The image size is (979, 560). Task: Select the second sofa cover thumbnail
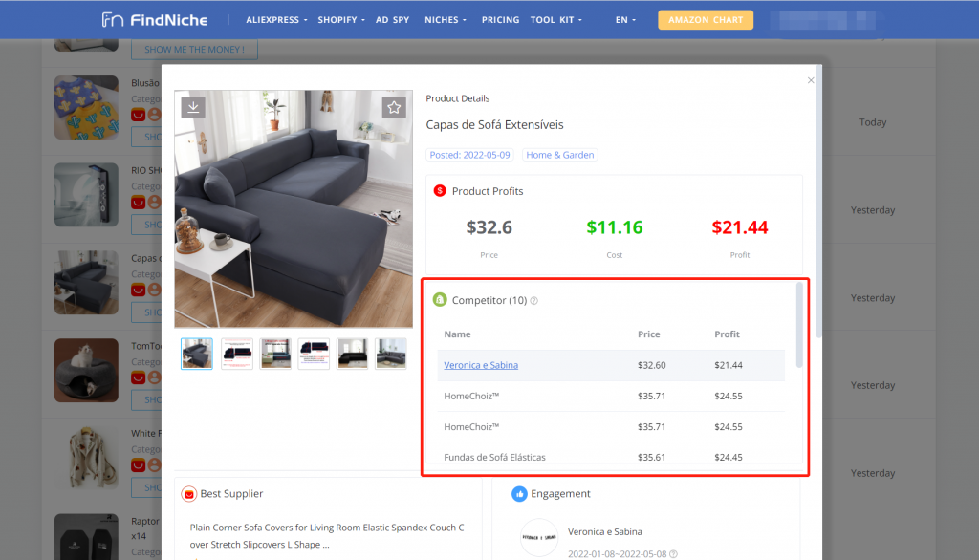pos(237,354)
